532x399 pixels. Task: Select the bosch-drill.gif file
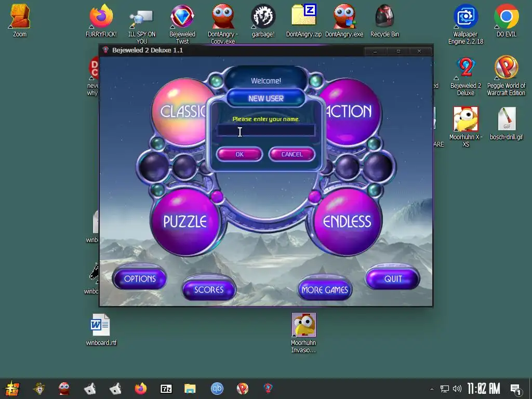(x=506, y=124)
